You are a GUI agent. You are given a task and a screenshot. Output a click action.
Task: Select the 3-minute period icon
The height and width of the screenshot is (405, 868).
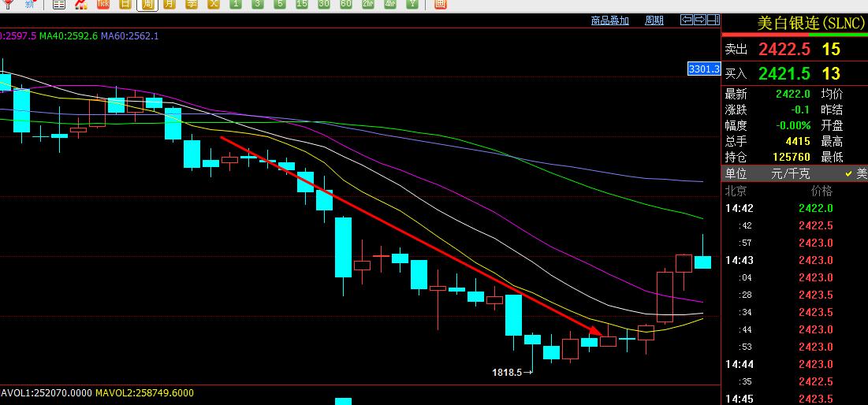click(258, 5)
